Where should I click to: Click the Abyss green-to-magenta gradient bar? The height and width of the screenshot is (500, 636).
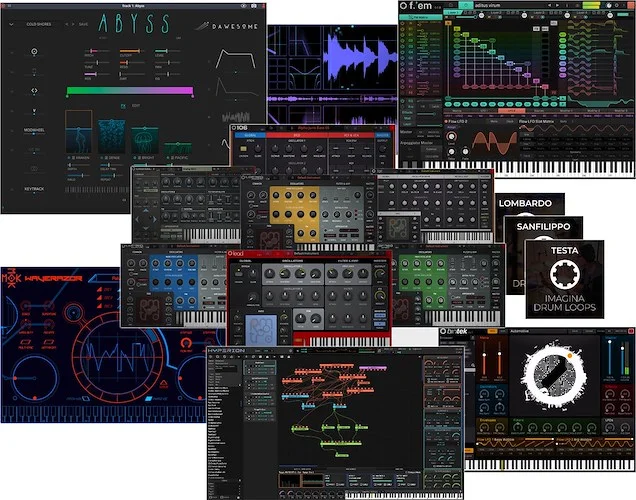point(129,91)
